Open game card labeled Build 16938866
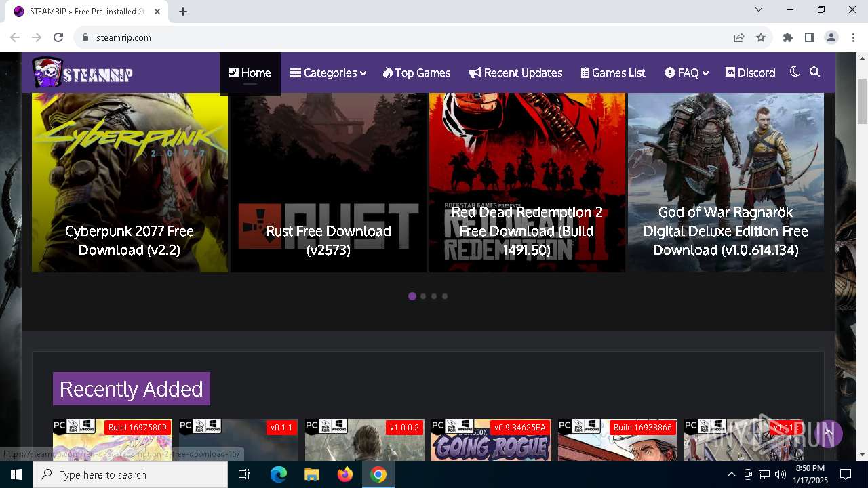Image resolution: width=868 pixels, height=488 pixels. point(617,439)
